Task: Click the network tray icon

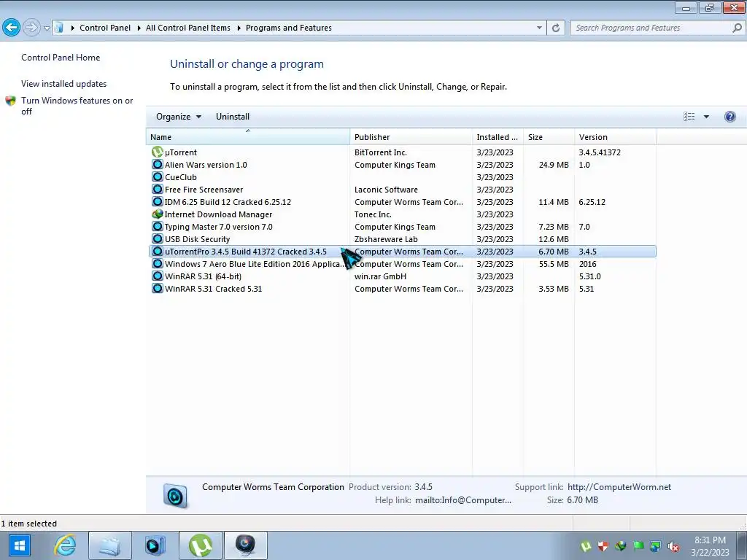Action: (656, 546)
